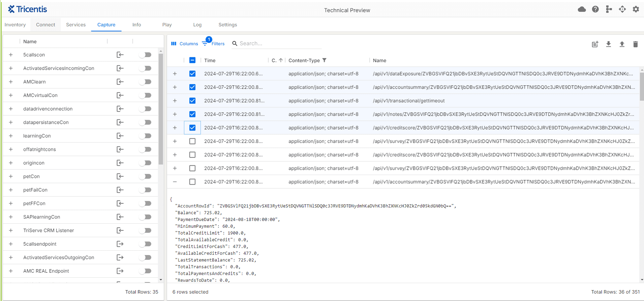644x301 pixels.
Task: Click the outgoing icon for 5callsendpoint
Action: pyautogui.click(x=120, y=244)
